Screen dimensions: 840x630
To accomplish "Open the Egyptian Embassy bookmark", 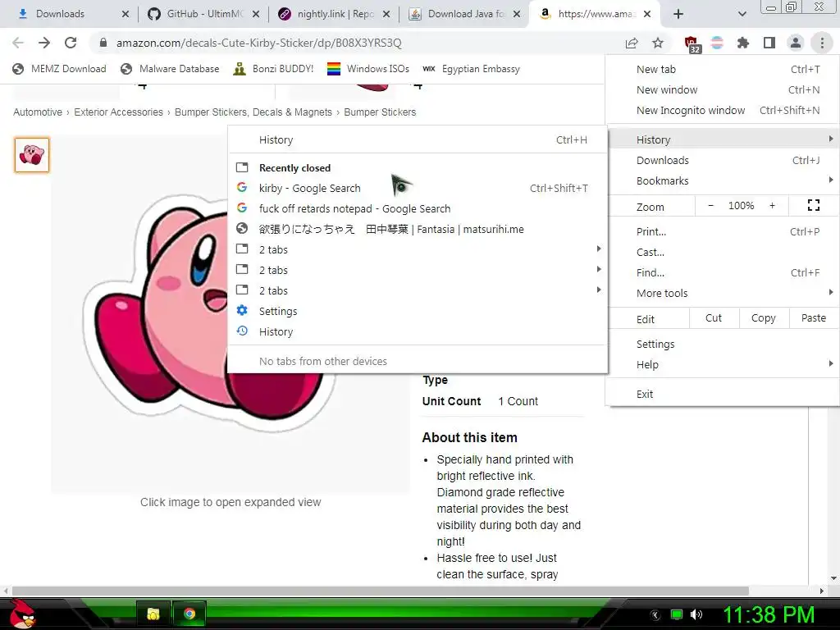I will 472,69.
